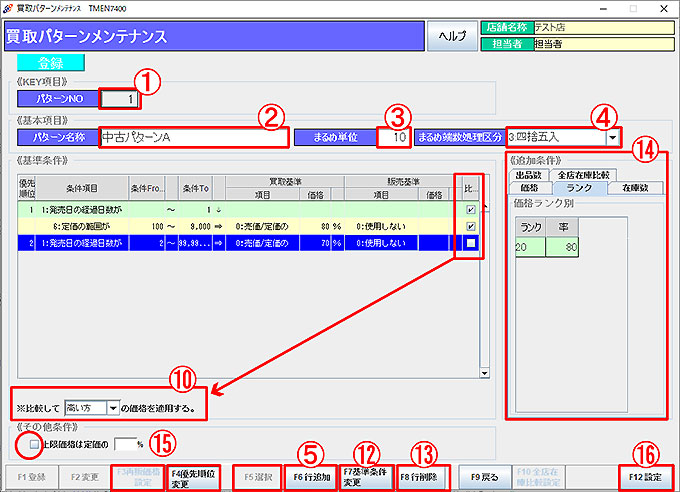Click the 登録 mode label
Image resolution: width=680 pixels, height=492 pixels.
pos(51,63)
